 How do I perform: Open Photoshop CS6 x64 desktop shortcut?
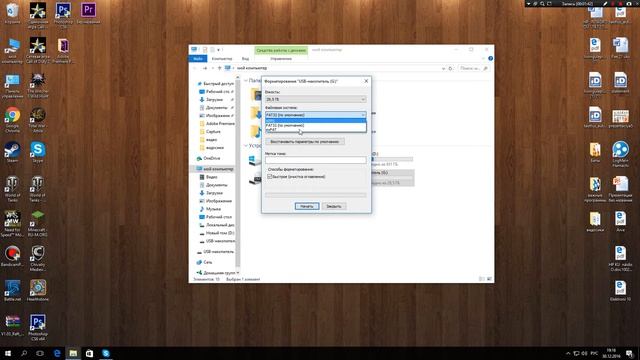38,327
